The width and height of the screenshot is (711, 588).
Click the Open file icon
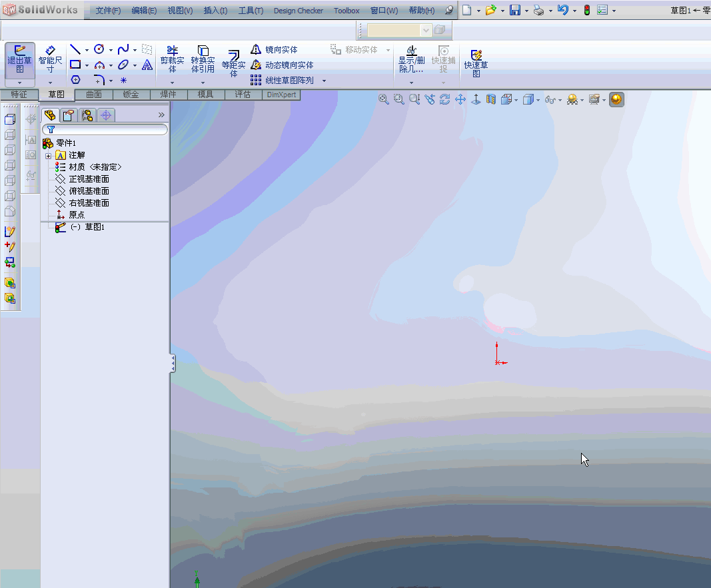490,10
